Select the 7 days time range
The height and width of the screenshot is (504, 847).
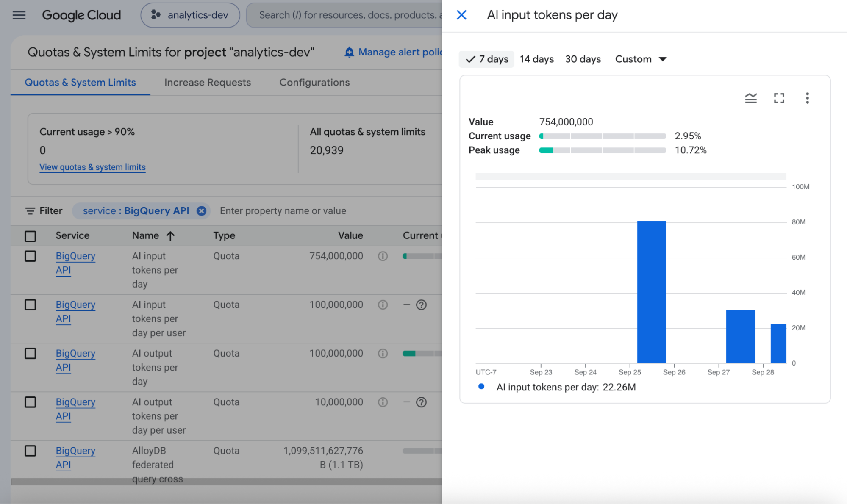click(x=486, y=59)
